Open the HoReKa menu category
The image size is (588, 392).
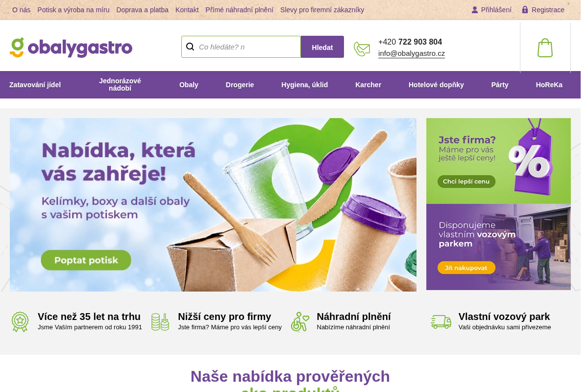[549, 85]
